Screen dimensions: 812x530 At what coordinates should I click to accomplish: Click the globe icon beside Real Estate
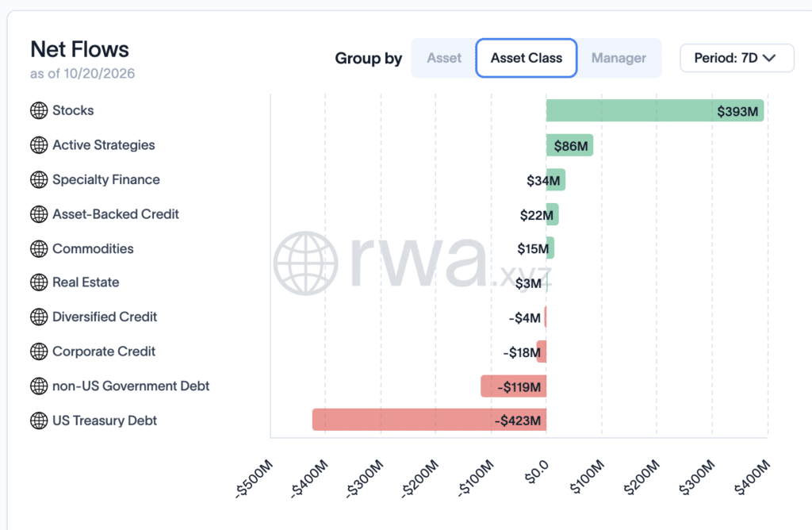pos(39,282)
